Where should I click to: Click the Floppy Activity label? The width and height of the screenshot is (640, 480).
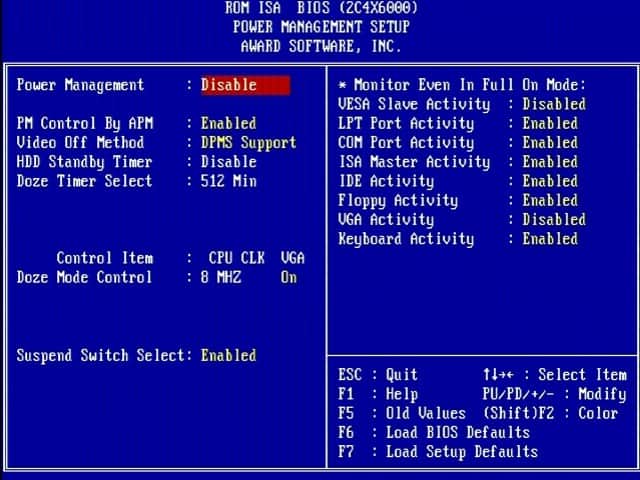tap(398, 200)
